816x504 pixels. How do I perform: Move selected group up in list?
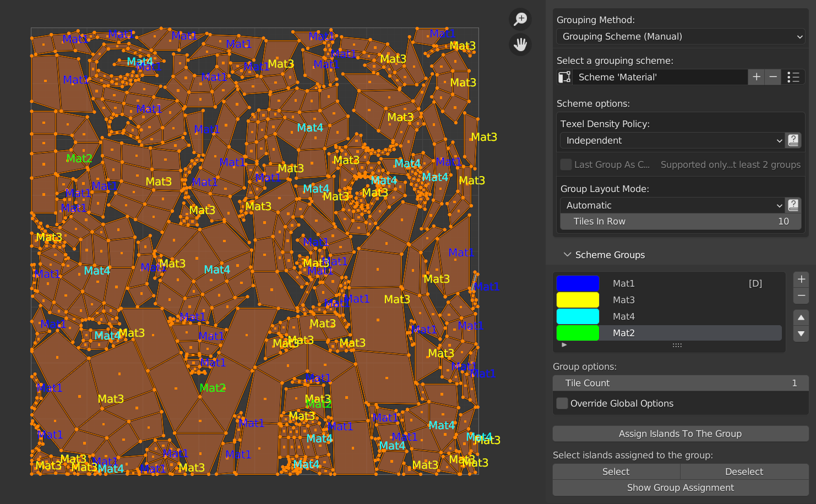coord(801,317)
